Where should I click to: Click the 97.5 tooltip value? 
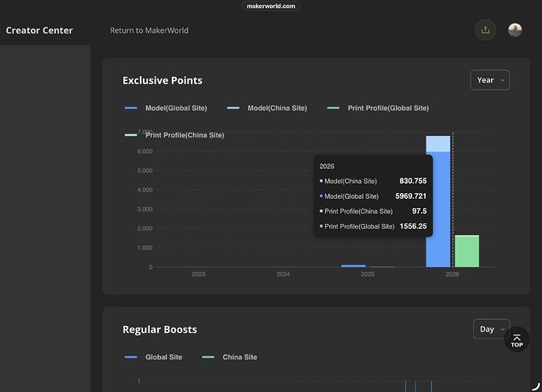coord(419,211)
